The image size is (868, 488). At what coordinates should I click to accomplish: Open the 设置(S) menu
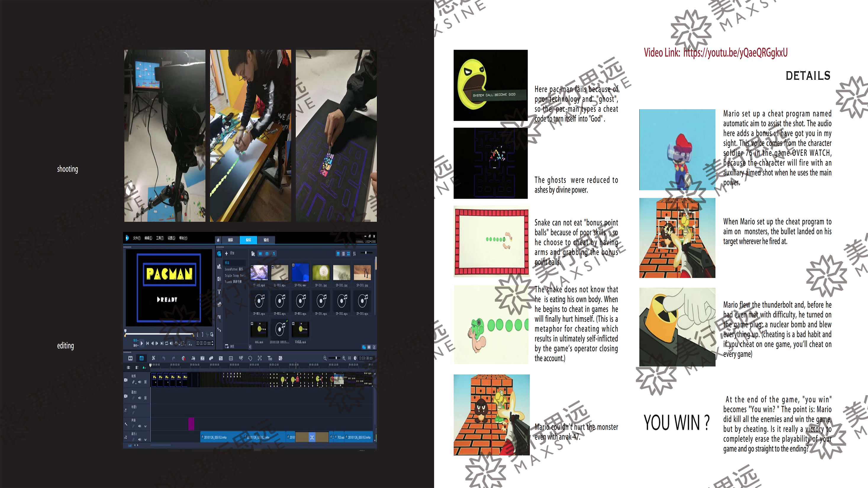pyautogui.click(x=172, y=238)
